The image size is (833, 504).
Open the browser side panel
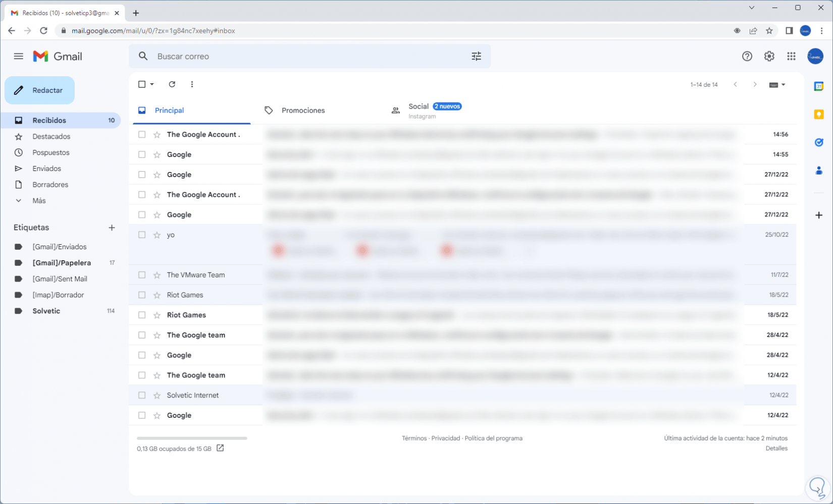789,31
